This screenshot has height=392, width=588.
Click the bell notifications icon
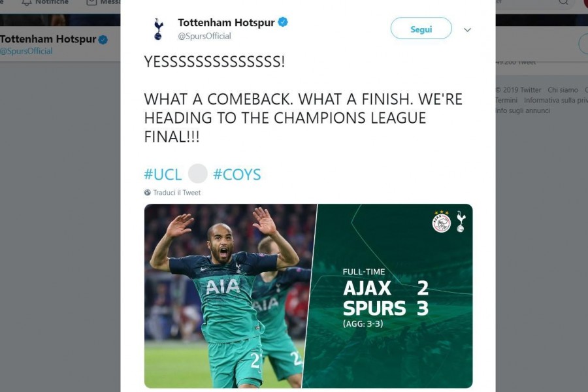pos(26,3)
